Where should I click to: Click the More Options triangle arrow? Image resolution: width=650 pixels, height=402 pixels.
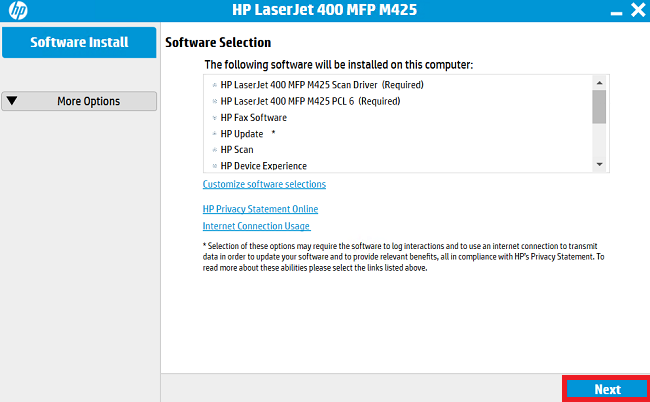12,101
